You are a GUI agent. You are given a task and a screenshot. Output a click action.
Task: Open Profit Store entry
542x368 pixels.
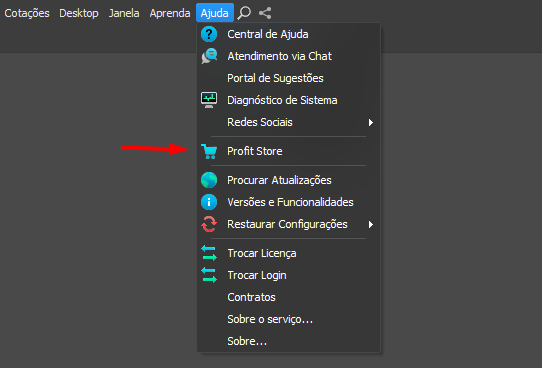[289, 151]
